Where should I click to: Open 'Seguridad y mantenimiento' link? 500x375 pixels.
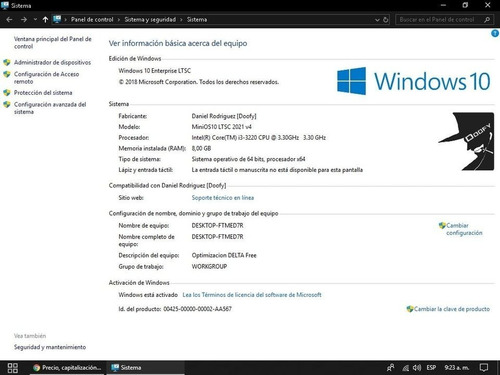pos(50,347)
